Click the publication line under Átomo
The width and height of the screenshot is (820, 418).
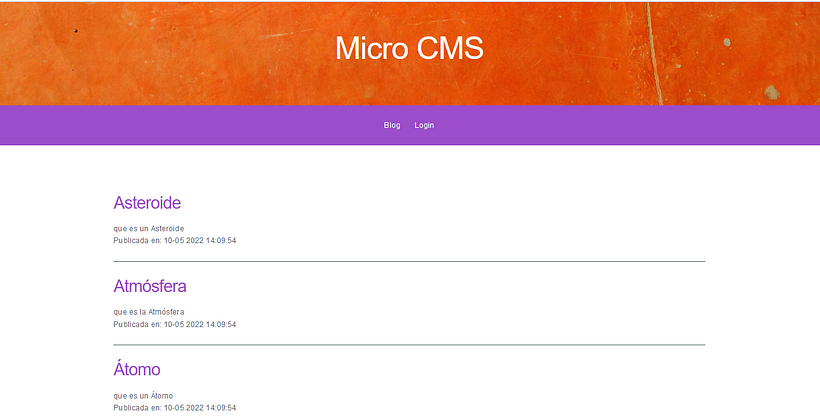[175, 408]
